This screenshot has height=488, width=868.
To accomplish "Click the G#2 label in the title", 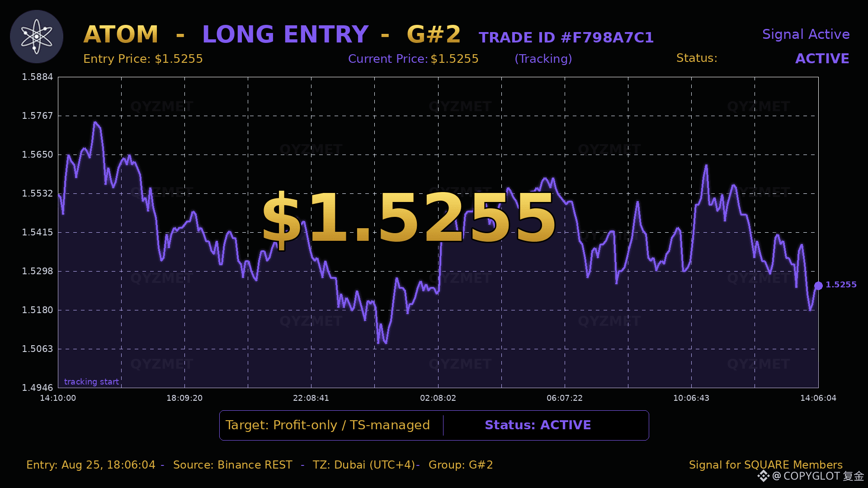I will pyautogui.click(x=434, y=34).
